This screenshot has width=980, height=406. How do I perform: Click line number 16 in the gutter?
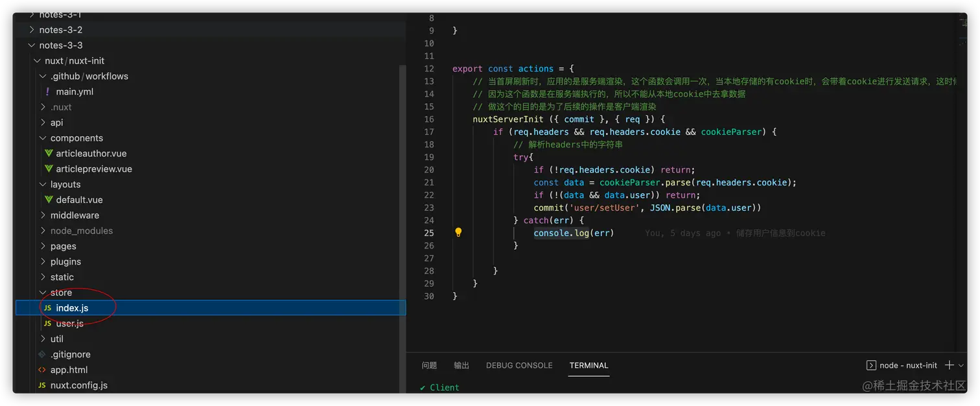(428, 119)
